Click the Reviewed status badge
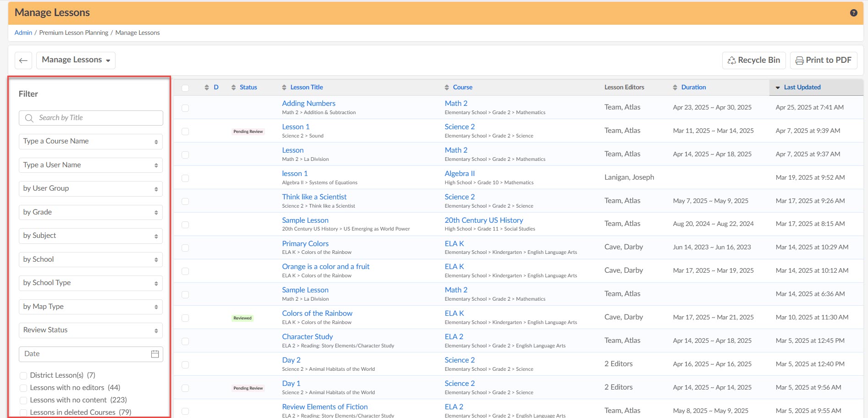Screen dimensions: 868x418 coord(243,318)
